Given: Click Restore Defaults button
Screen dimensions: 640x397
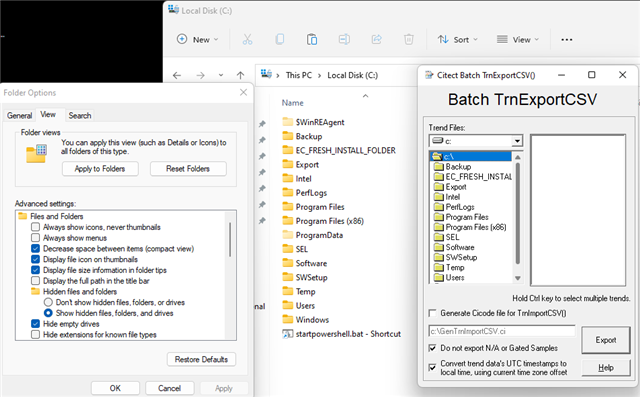Looking at the screenshot, I should [201, 359].
